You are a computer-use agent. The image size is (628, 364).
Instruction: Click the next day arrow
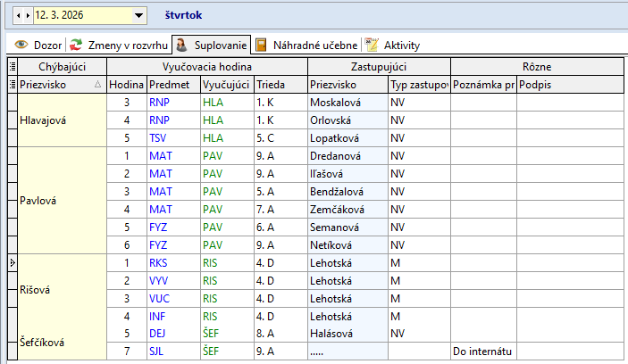[x=28, y=16]
